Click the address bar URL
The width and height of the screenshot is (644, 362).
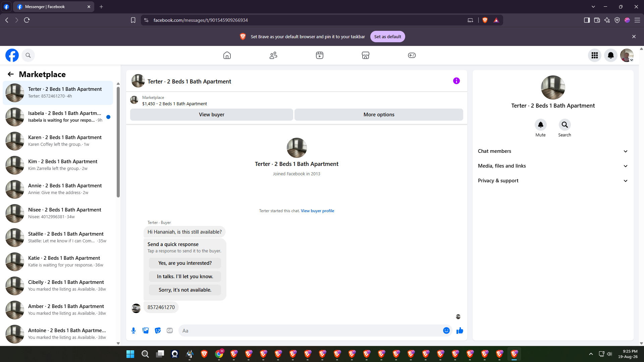(x=201, y=20)
